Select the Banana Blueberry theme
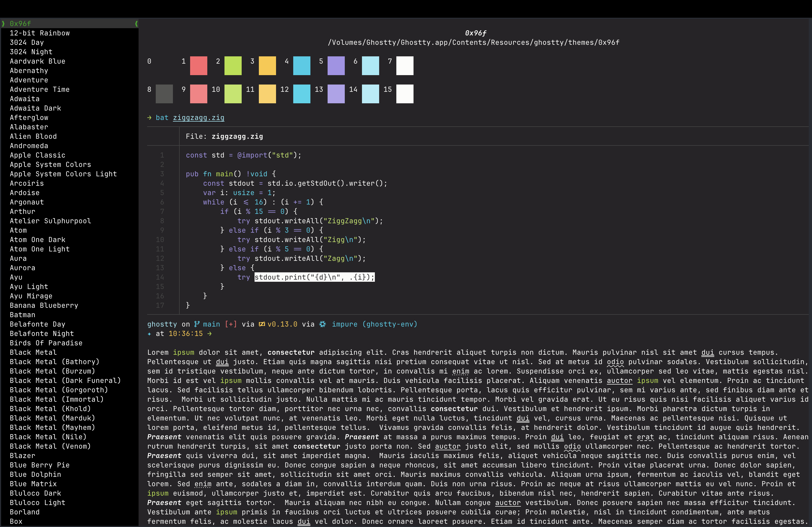The image size is (812, 527). click(x=44, y=305)
